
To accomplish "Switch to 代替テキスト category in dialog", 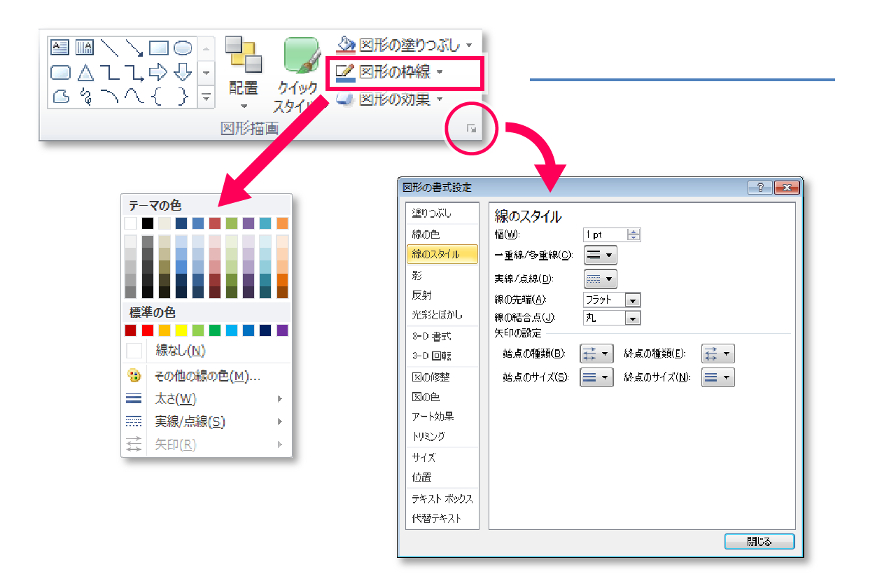I will click(x=442, y=519).
